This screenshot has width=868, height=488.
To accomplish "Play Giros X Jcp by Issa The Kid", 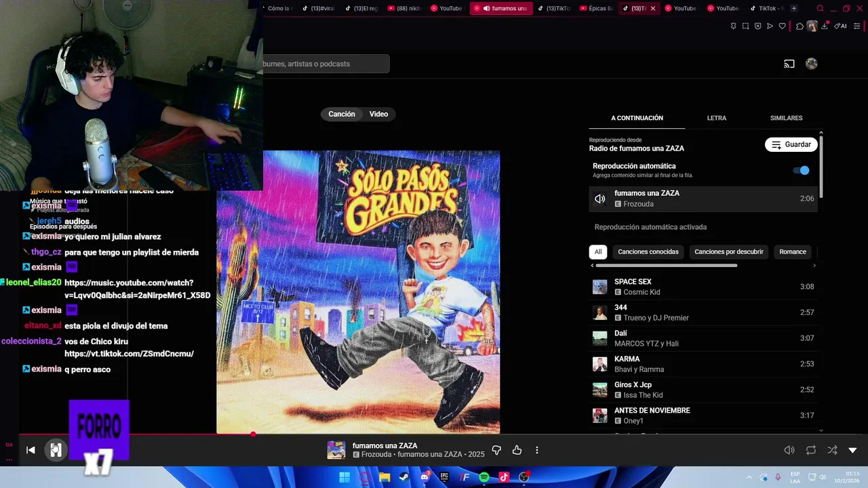I will pyautogui.click(x=703, y=390).
